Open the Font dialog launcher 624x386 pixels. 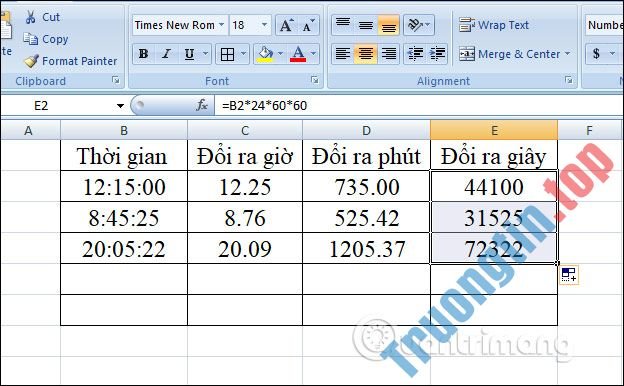coord(315,80)
